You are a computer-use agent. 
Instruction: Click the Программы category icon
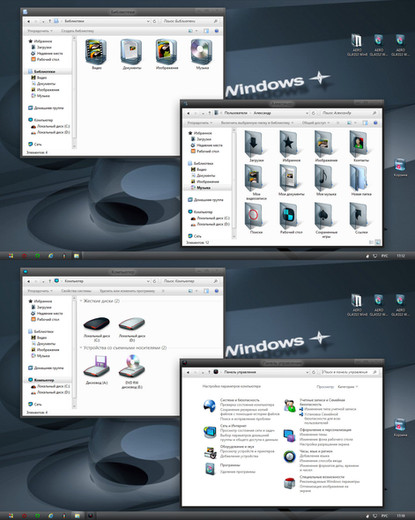coord(210,469)
